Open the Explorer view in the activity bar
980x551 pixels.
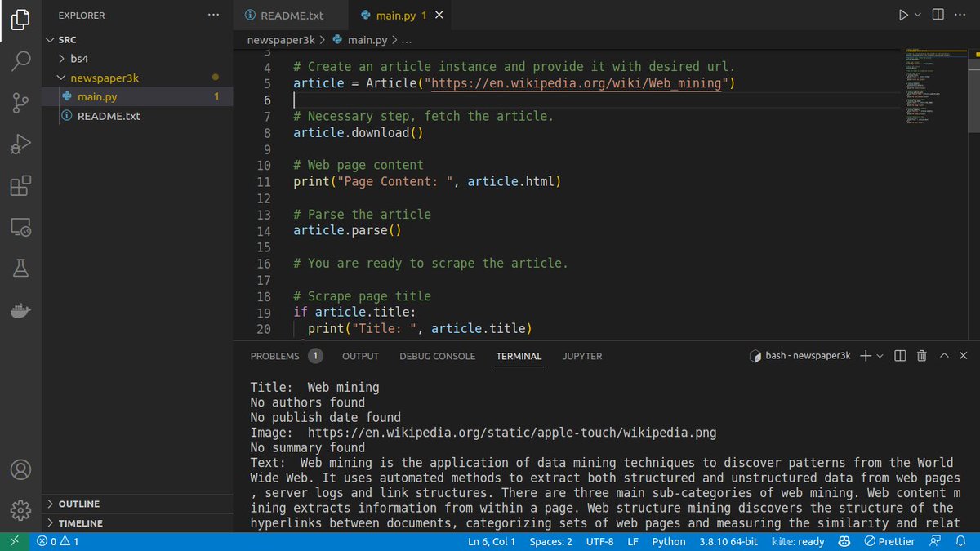click(20, 19)
